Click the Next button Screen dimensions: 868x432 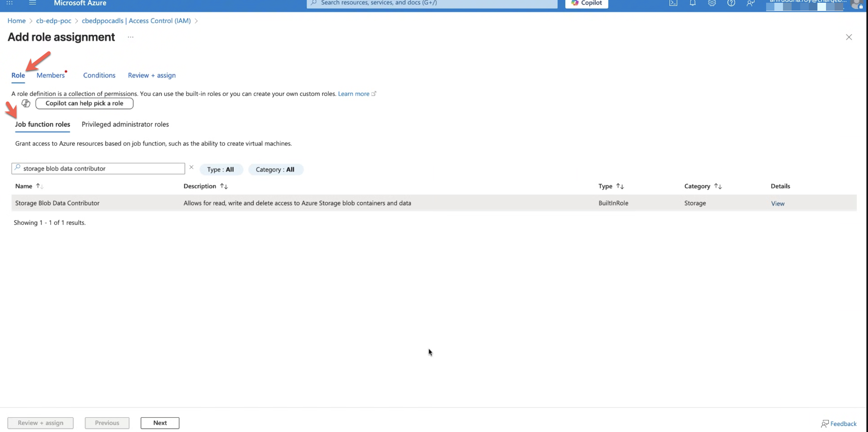[x=160, y=423]
